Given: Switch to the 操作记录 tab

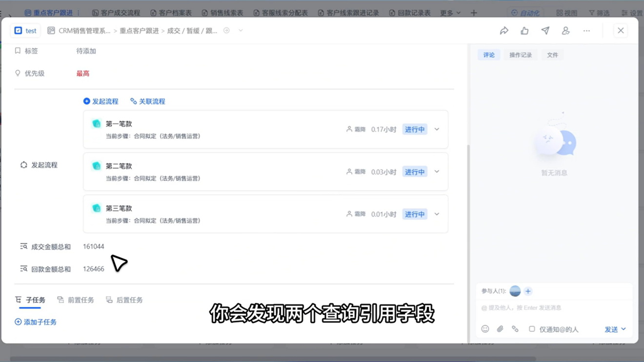Looking at the screenshot, I should click(x=521, y=55).
